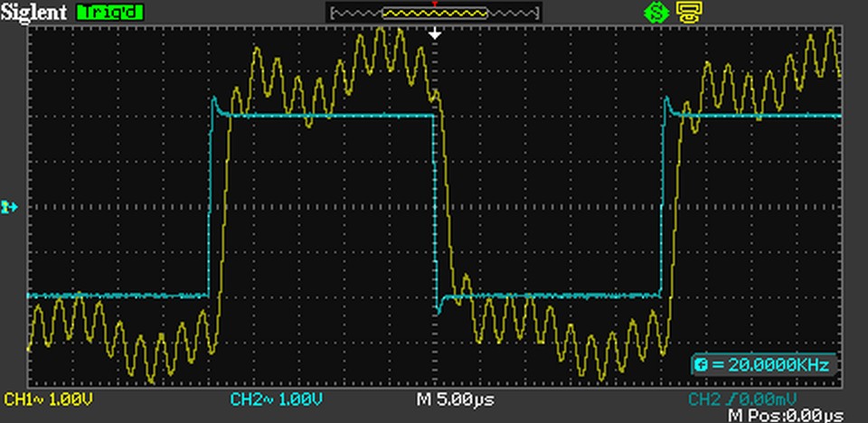This screenshot has width=868, height=423.
Task: Click the yellow USB printer icon
Action: [x=689, y=13]
